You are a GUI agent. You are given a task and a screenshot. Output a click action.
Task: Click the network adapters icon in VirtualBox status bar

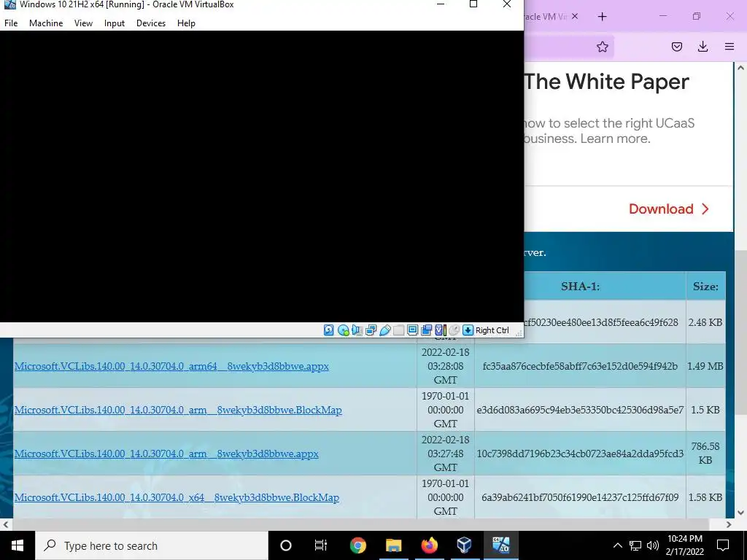pos(371,330)
